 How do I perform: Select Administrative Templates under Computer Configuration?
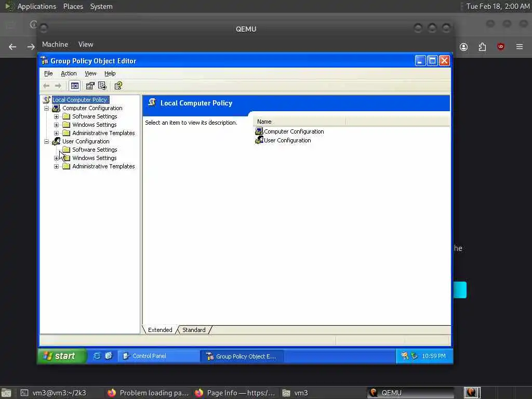point(103,133)
